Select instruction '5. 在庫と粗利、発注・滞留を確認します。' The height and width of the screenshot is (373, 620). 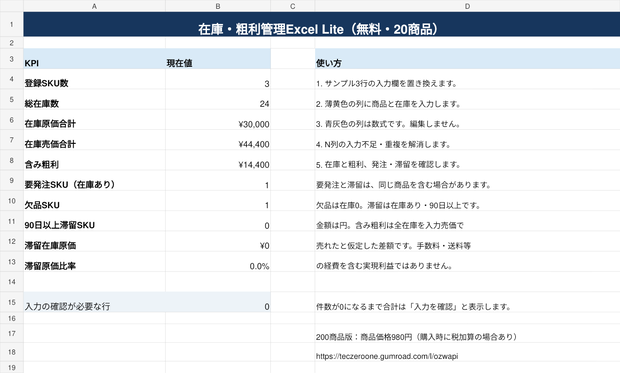(x=467, y=161)
